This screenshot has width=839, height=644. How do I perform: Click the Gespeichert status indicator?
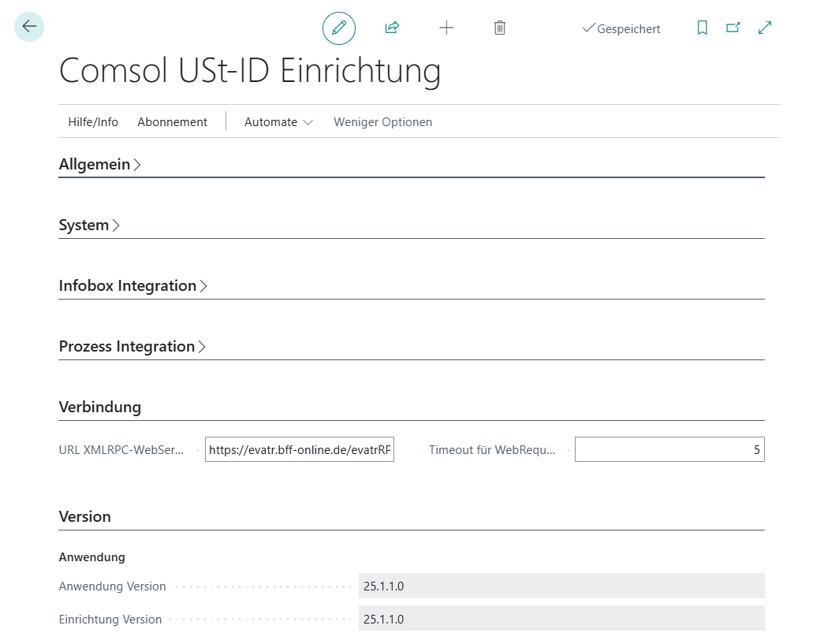[x=621, y=28]
